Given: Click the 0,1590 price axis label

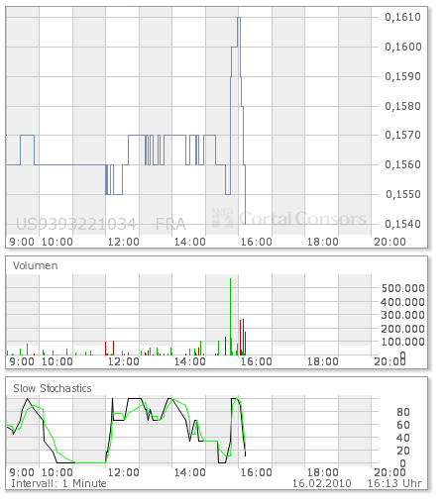Looking at the screenshot, I should [x=402, y=76].
